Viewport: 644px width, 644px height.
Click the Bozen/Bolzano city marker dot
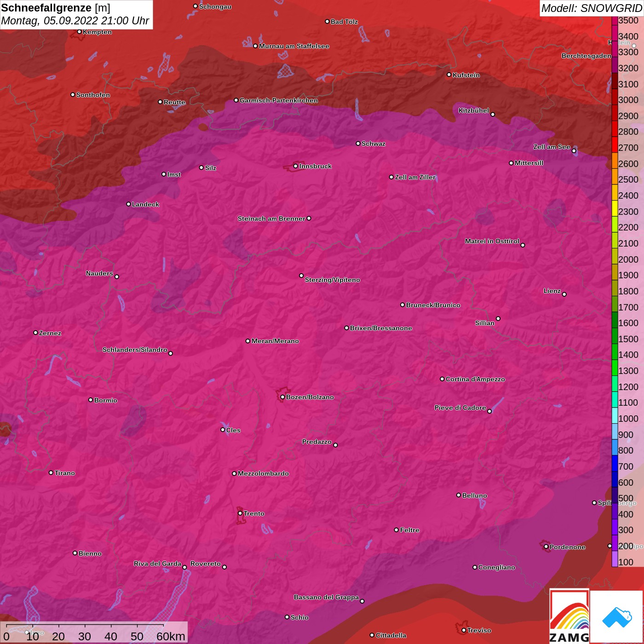pos(282,397)
